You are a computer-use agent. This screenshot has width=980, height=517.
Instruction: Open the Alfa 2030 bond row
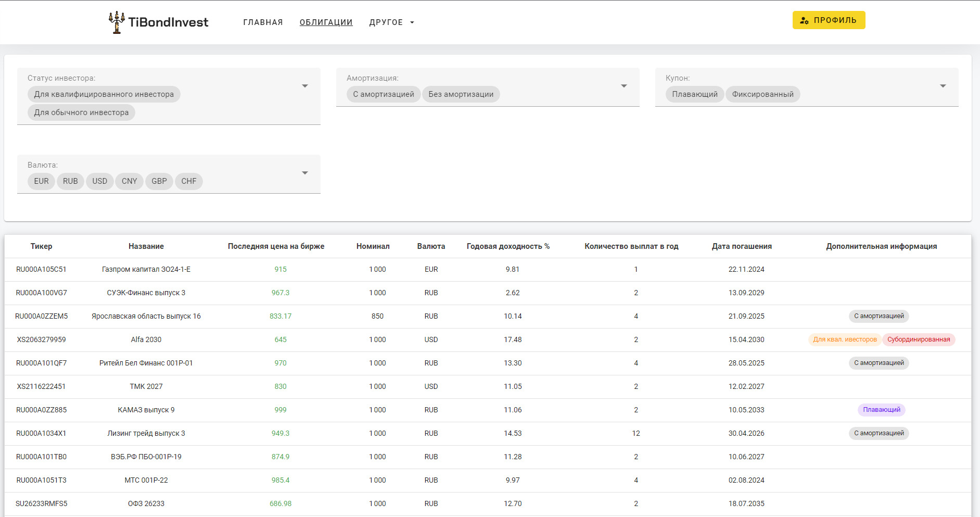click(x=488, y=340)
